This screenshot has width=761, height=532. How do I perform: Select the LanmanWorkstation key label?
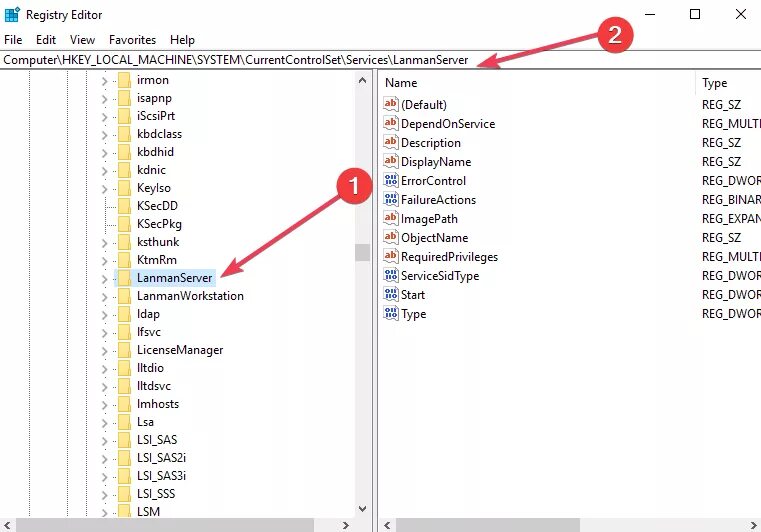[x=190, y=296]
